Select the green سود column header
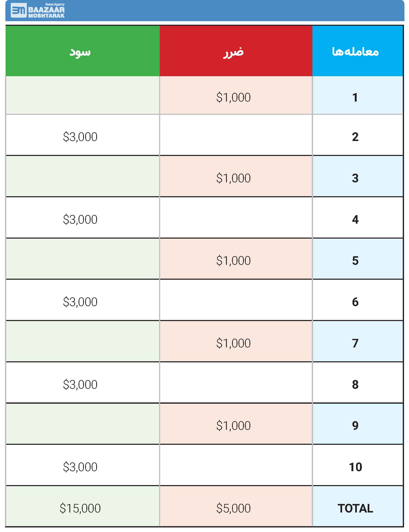 coord(82,51)
